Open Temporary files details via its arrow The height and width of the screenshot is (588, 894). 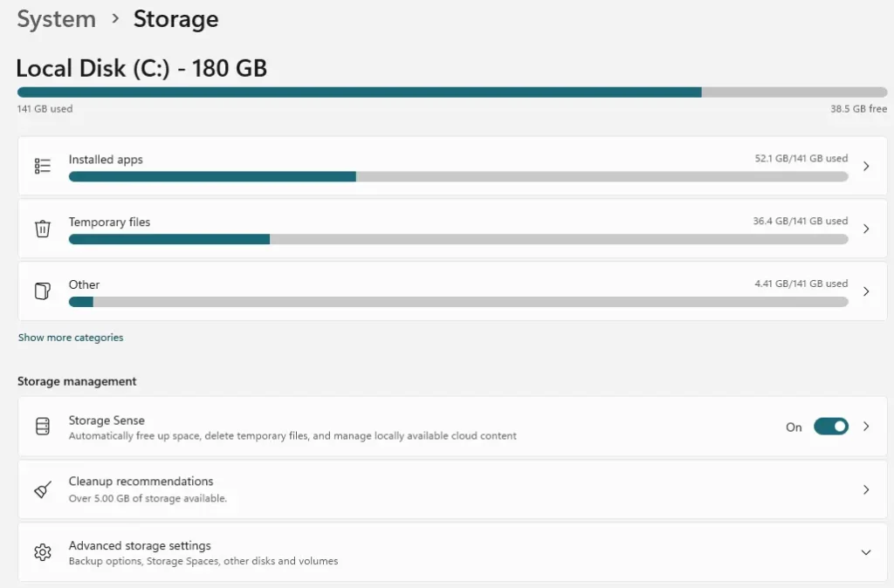click(865, 229)
